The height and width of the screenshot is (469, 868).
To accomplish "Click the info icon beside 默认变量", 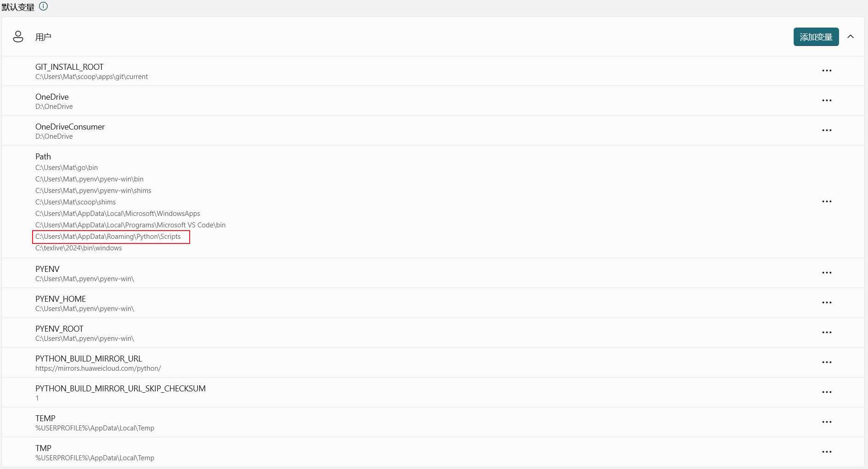I will pos(44,6).
